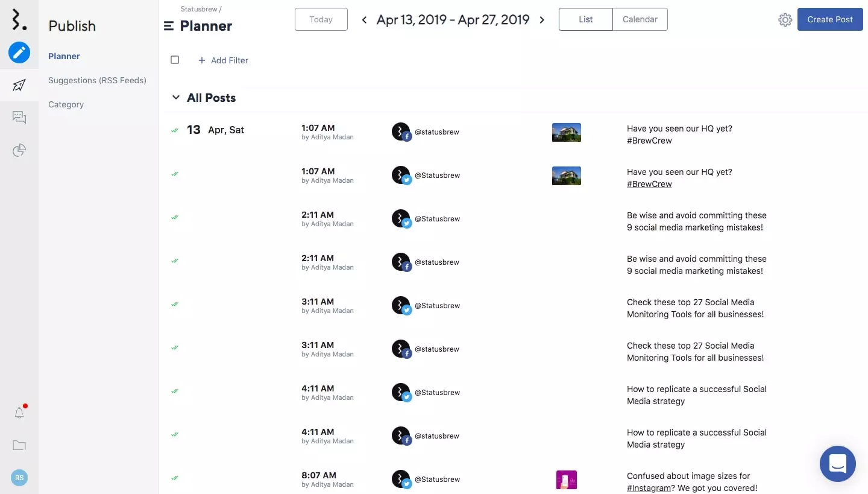Toggle the sidebar hamburger menu beside Planner
Screen dimensions: 868x494
(x=169, y=26)
